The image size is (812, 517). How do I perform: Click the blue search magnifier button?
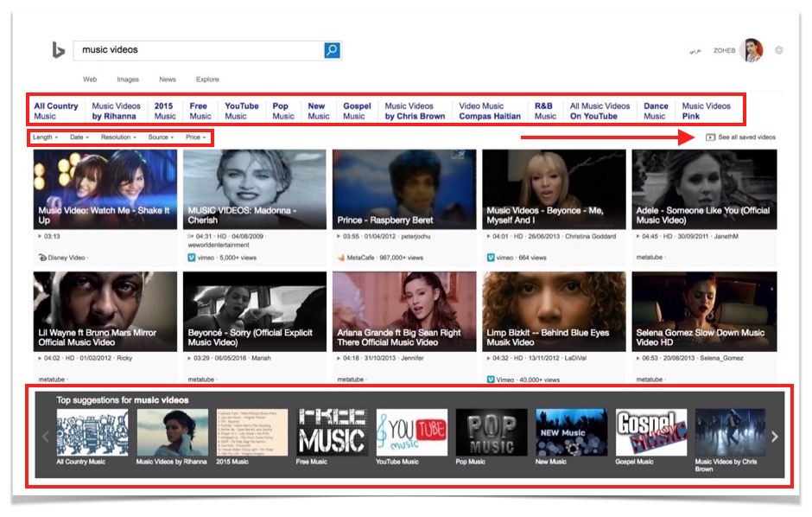[332, 51]
